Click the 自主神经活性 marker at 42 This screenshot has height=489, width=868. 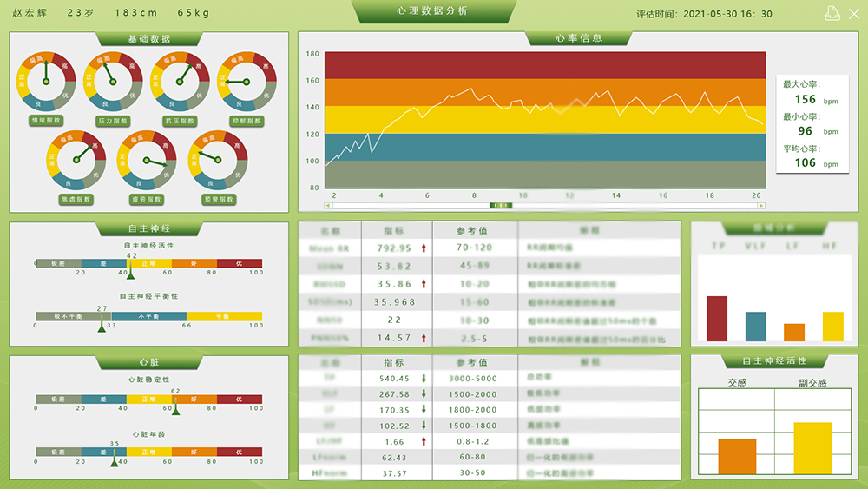click(130, 274)
